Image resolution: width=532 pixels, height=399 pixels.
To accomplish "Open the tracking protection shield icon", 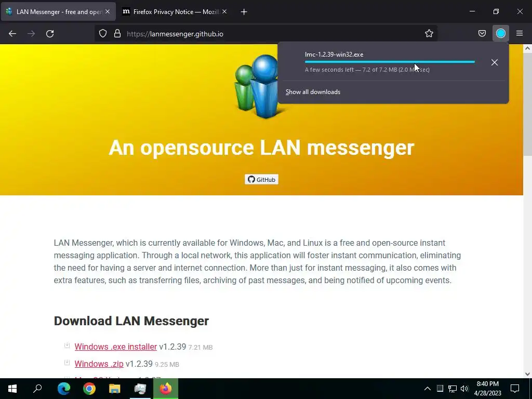I will [103, 34].
